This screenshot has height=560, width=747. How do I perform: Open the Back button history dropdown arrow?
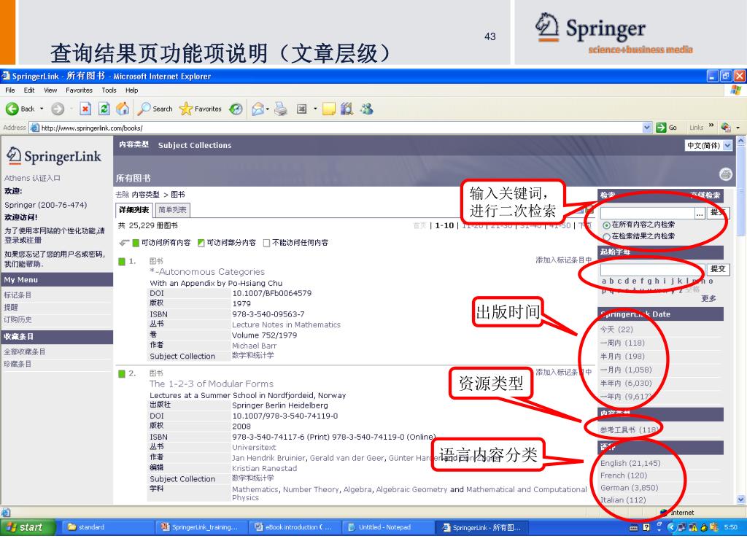pyautogui.click(x=42, y=109)
